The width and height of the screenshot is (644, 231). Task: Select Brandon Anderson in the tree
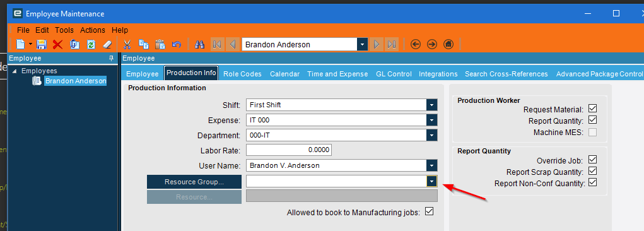[76, 81]
